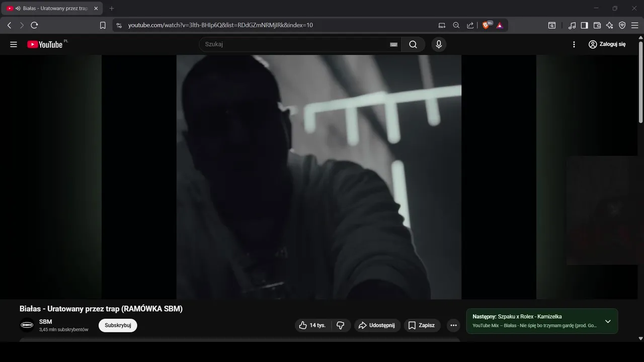Open the on-screen keyboard in the search box

(x=393, y=44)
